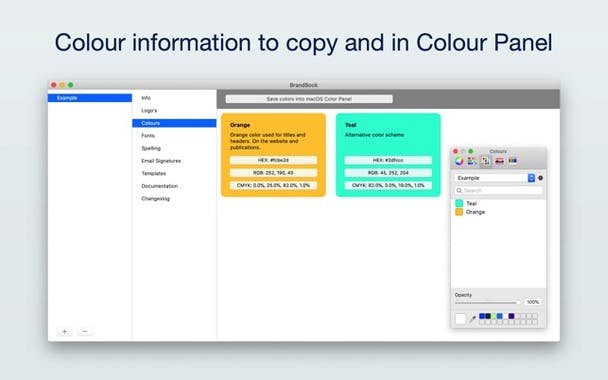Image resolution: width=608 pixels, height=380 pixels.
Task: Zoom the Colours panel with green button
Action: (471, 151)
